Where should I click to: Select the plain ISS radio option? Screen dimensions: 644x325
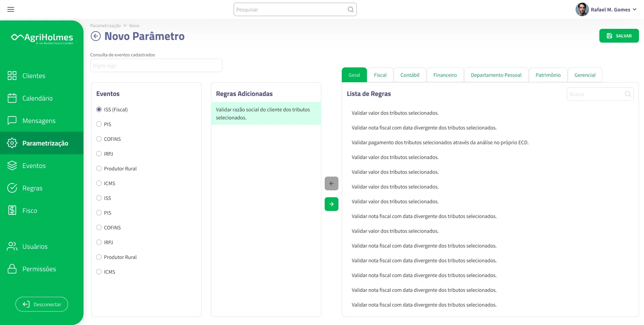tap(99, 198)
